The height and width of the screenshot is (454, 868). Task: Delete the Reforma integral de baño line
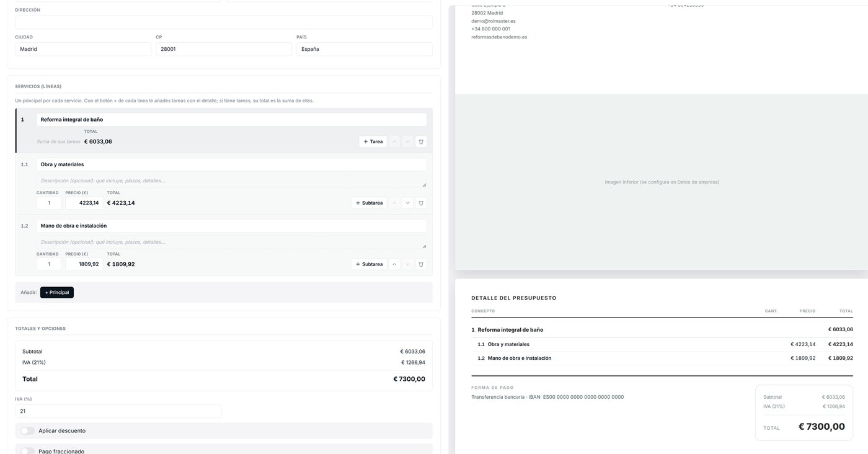(x=421, y=141)
